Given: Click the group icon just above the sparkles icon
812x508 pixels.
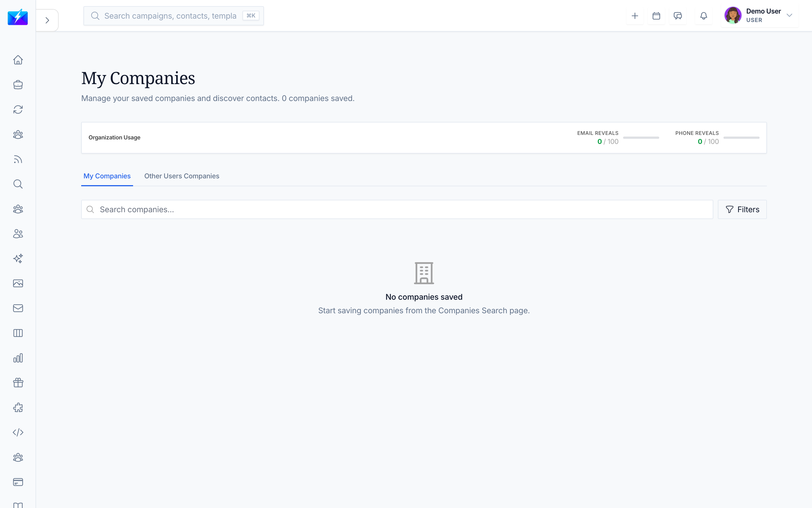Looking at the screenshot, I should [18, 234].
